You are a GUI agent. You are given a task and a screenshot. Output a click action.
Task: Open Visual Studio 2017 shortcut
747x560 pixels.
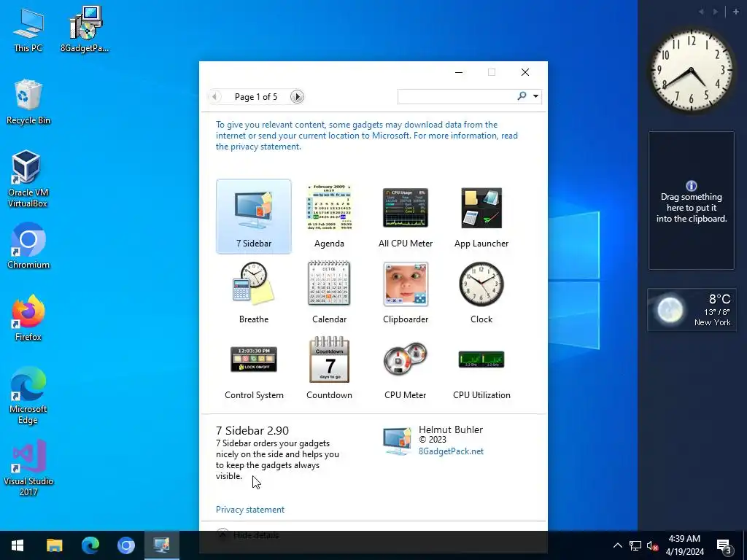pyautogui.click(x=28, y=468)
